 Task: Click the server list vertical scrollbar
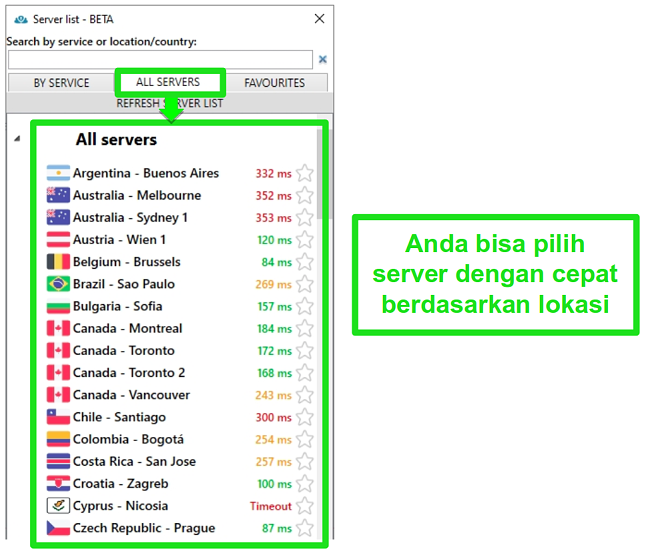tap(320, 180)
